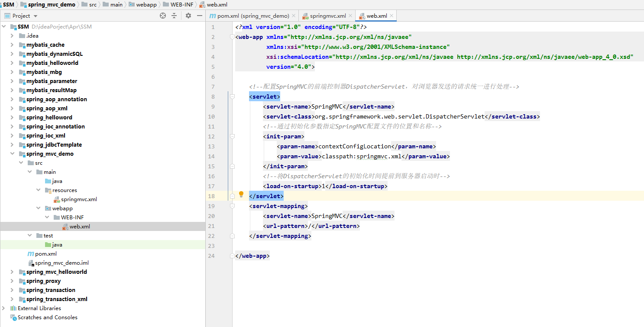Click webapp in the breadcrumb bar
644x327 pixels.
(x=144, y=4)
